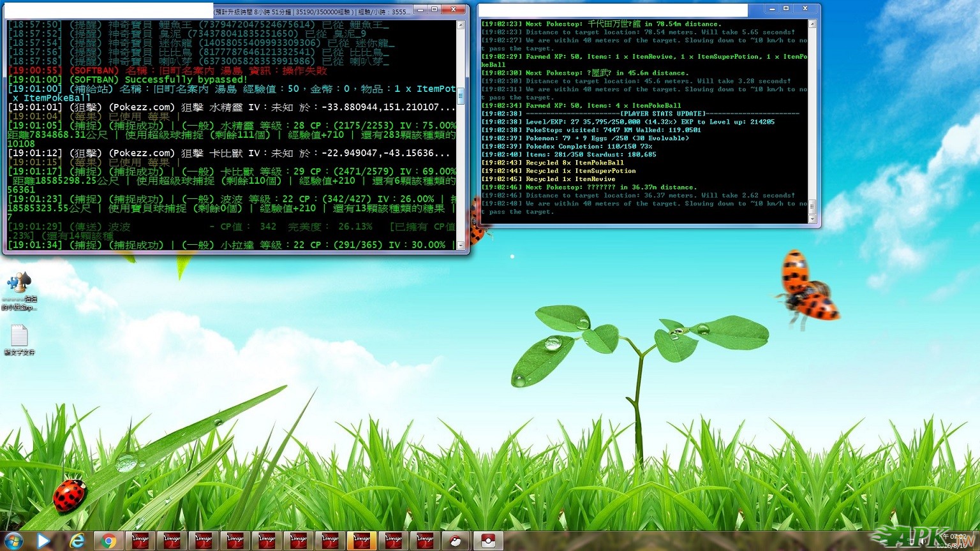Screen dimensions: 980x551
Task: Click the scrollbar thumb in the Chinese console
Action: coord(461,96)
